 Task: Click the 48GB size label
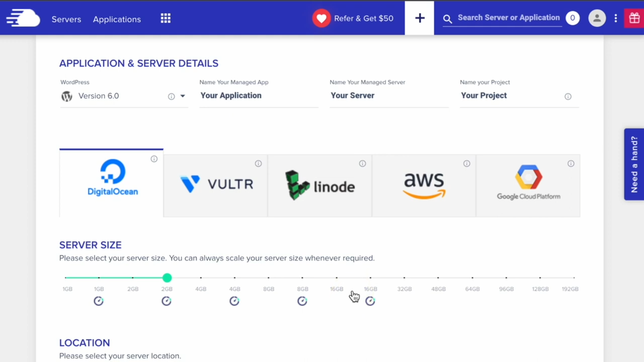(438, 289)
